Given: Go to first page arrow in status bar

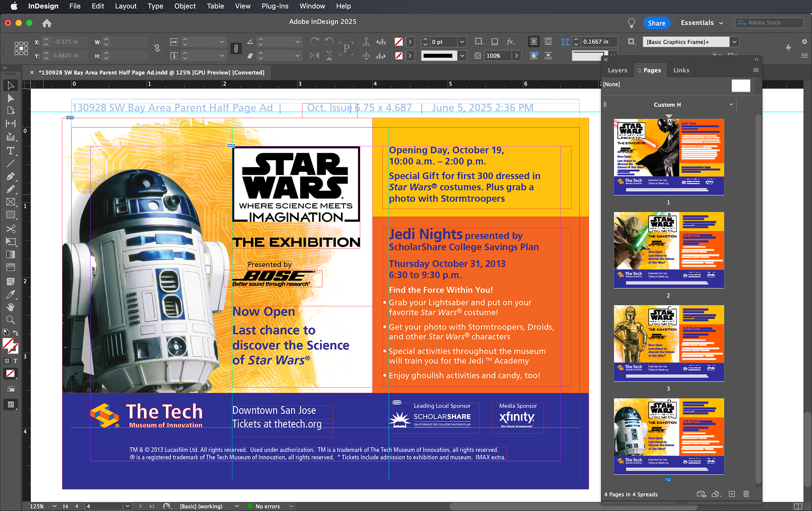Looking at the screenshot, I should (x=66, y=506).
